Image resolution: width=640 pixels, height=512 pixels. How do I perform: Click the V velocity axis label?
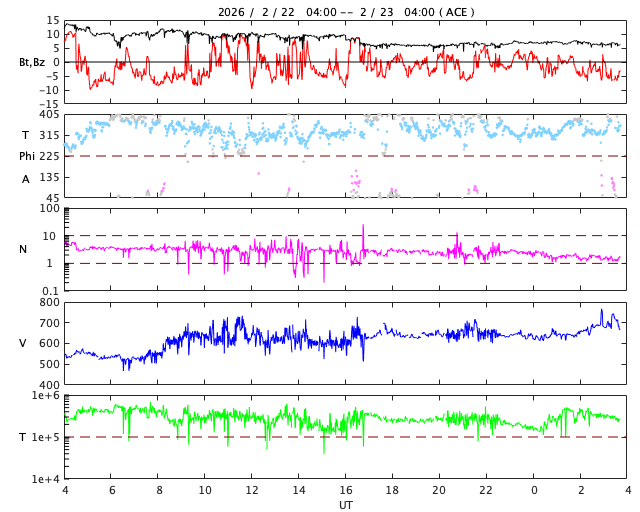[x=23, y=343]
